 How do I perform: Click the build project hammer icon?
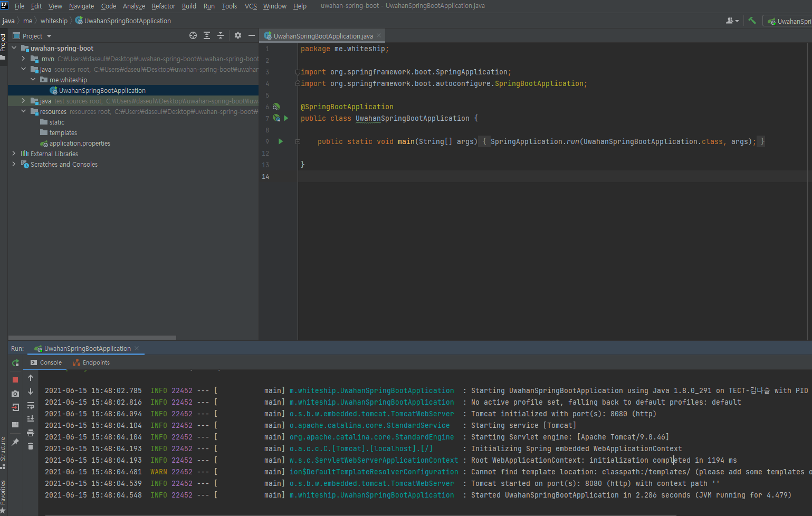tap(752, 21)
